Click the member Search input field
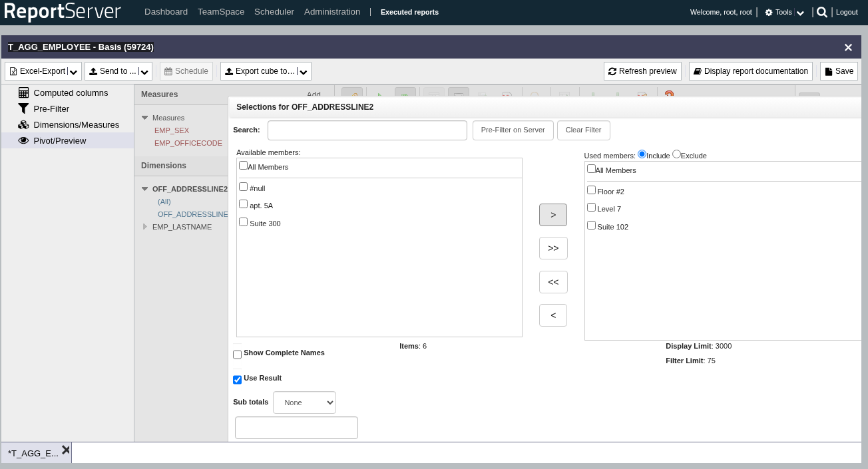The height and width of the screenshot is (469, 868). click(x=367, y=130)
